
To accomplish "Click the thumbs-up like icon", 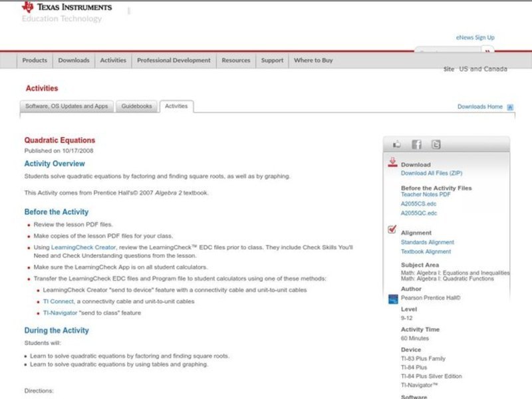I will tap(397, 144).
